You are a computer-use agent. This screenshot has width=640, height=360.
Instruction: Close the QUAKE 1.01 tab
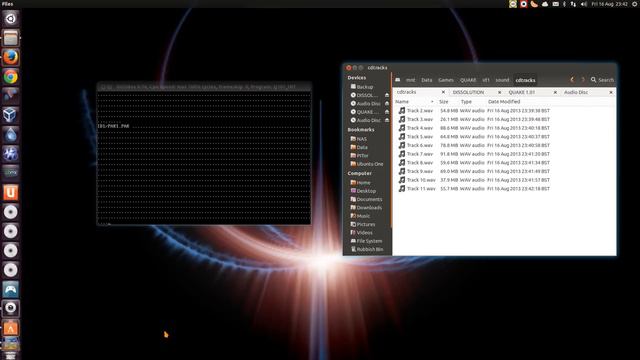(x=555, y=92)
